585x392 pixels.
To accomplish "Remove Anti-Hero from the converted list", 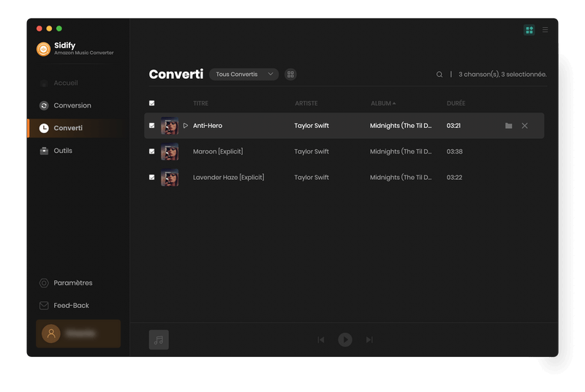I will [x=524, y=126].
